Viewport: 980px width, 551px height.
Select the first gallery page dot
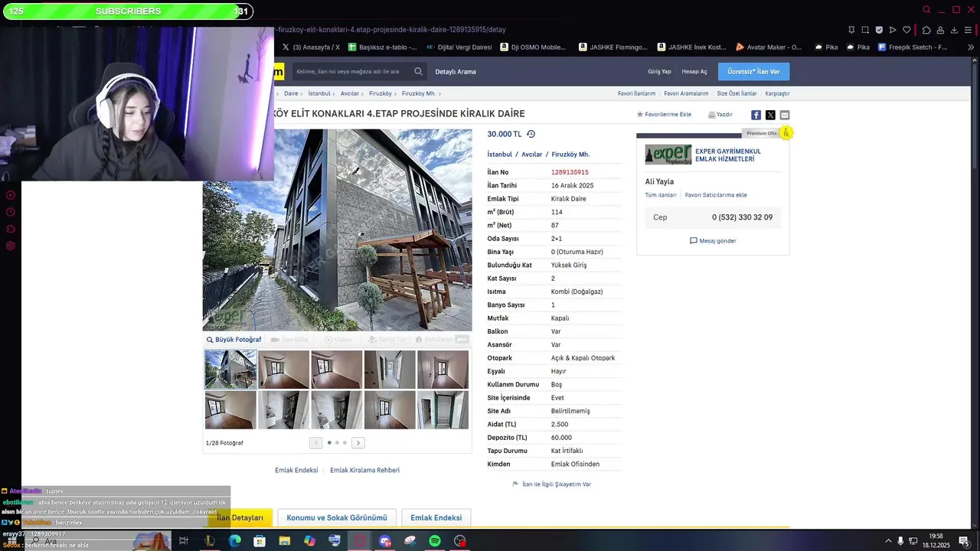[x=329, y=442]
